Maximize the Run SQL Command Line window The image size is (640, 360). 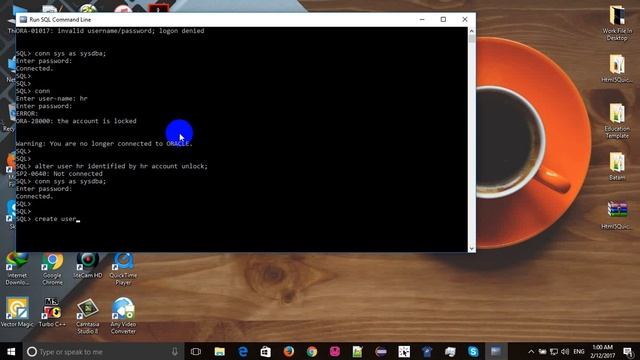443,19
